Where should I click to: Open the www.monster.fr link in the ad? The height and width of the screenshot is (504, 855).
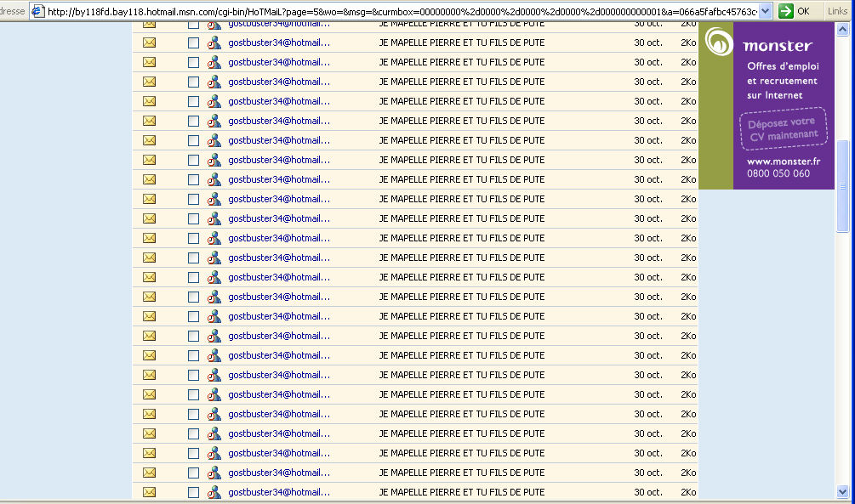pos(783,161)
